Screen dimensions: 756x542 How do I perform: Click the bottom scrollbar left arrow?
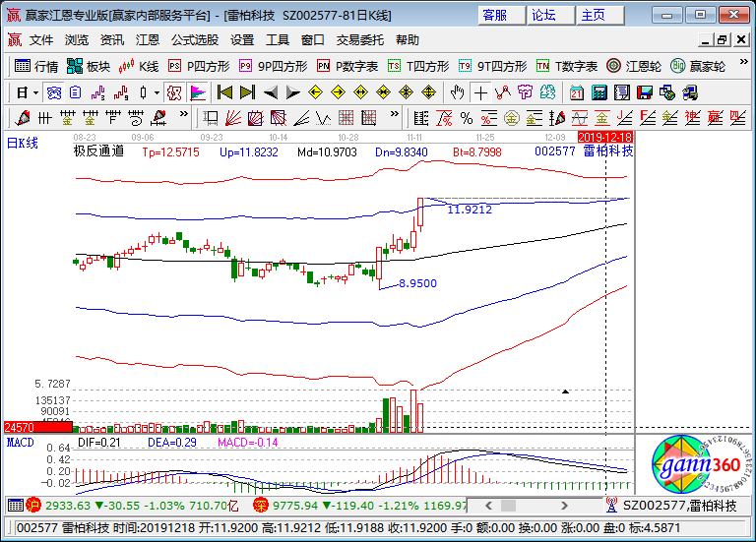pyautogui.click(x=488, y=506)
